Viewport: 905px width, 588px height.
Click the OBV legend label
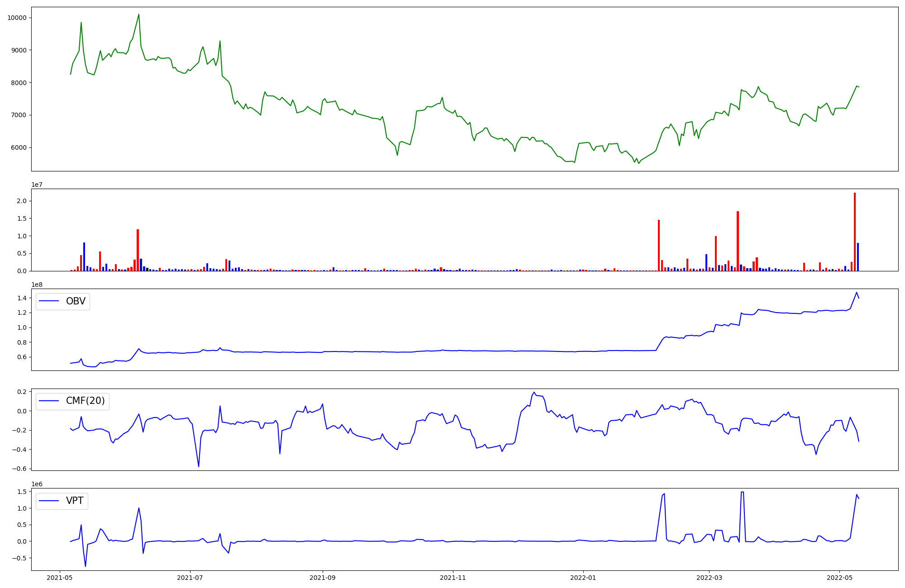click(76, 302)
